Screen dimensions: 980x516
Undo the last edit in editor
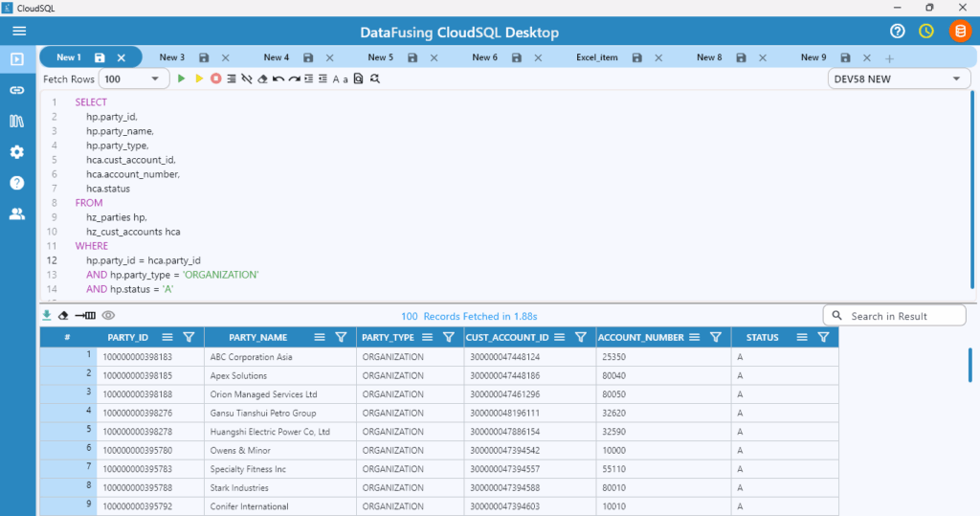point(278,79)
